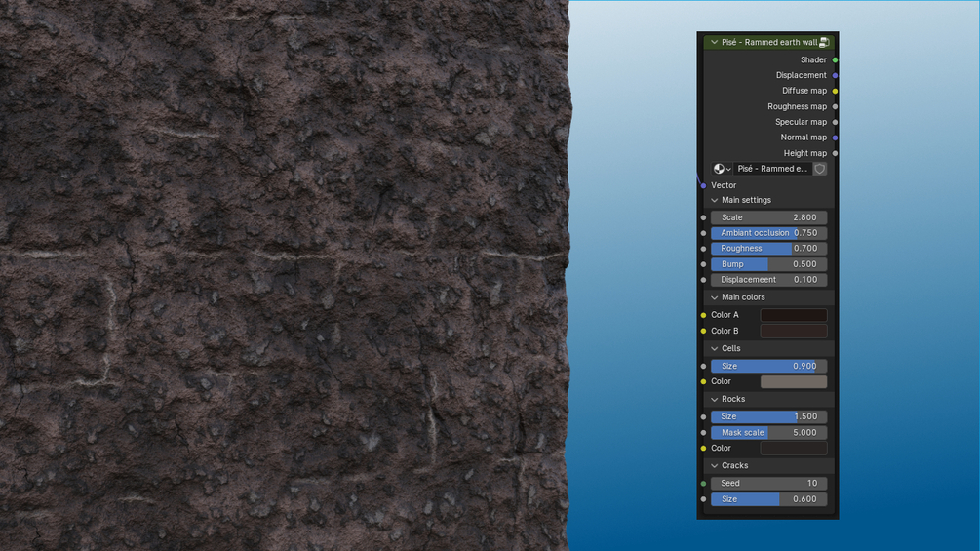The image size is (980, 551).
Task: Click the Specular map output socket
Action: [835, 123]
